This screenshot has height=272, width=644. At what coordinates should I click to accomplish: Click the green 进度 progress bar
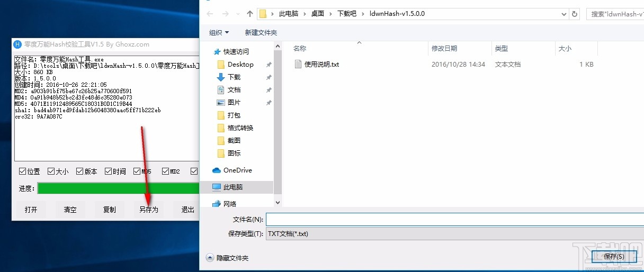click(x=119, y=188)
